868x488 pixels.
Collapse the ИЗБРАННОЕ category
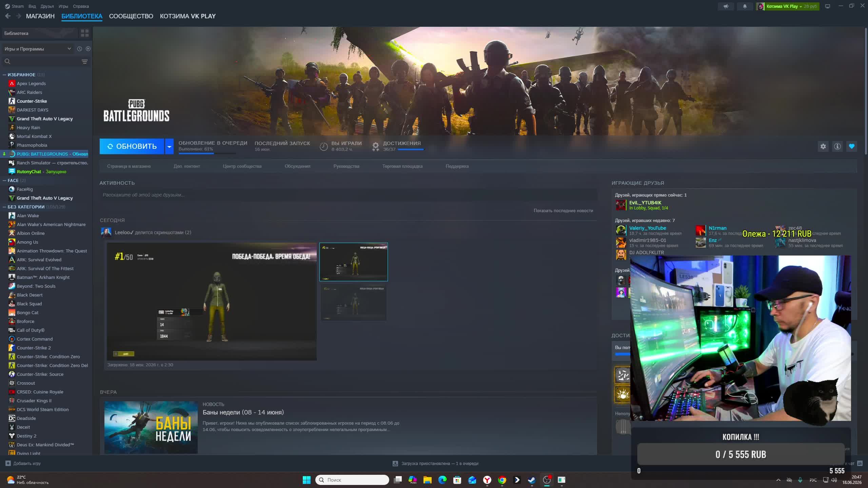click(x=4, y=75)
